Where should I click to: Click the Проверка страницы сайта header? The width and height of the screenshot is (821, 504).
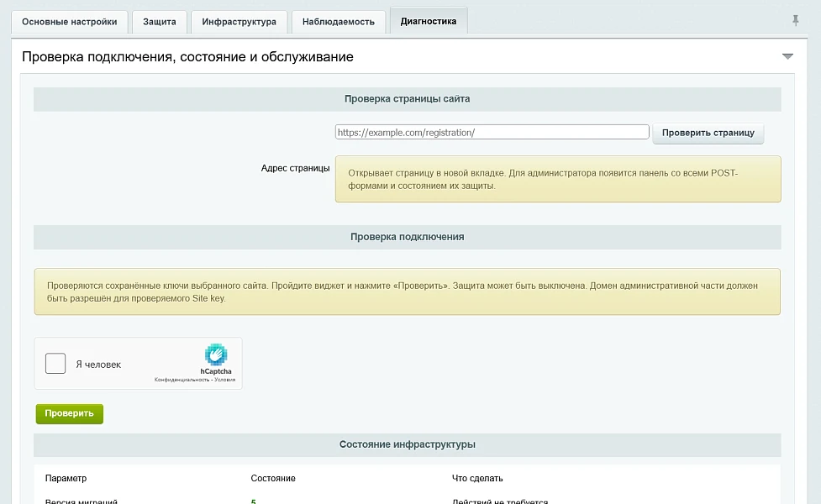(407, 99)
